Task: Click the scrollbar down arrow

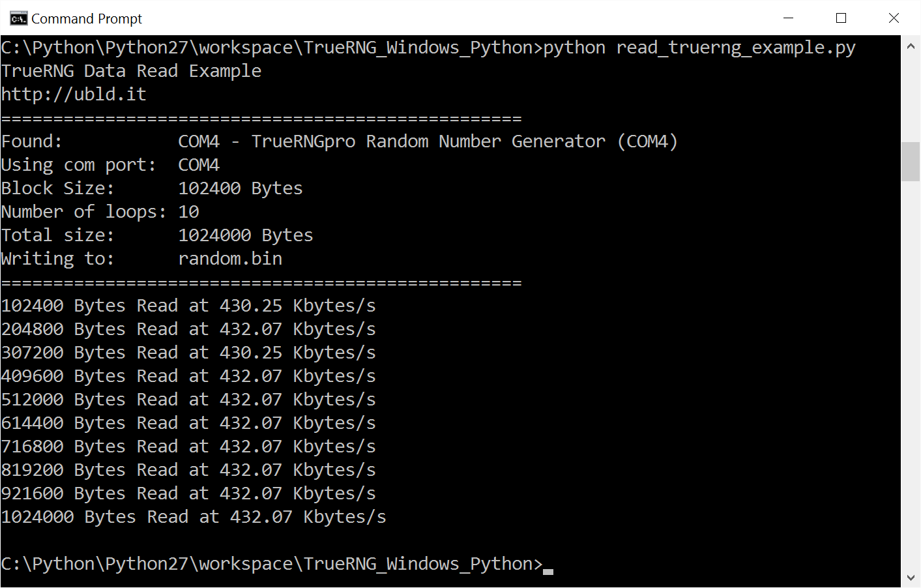Action: (x=910, y=577)
